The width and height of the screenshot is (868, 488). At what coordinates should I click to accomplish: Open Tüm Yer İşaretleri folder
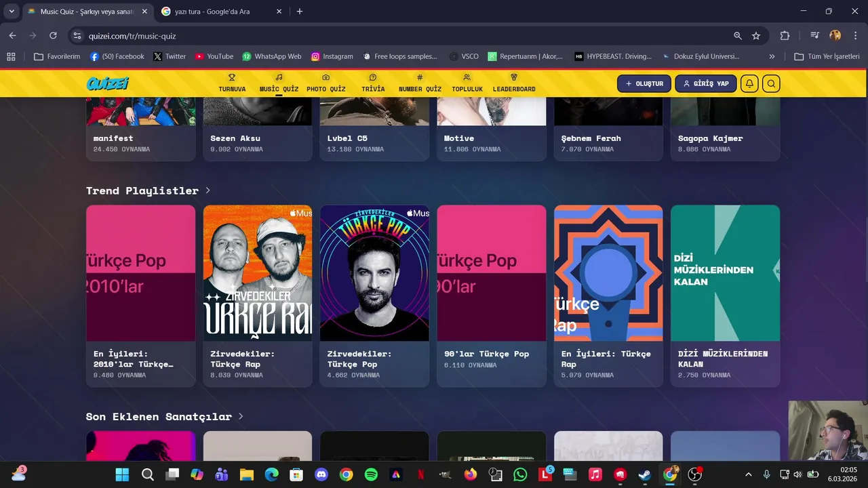[x=827, y=56]
